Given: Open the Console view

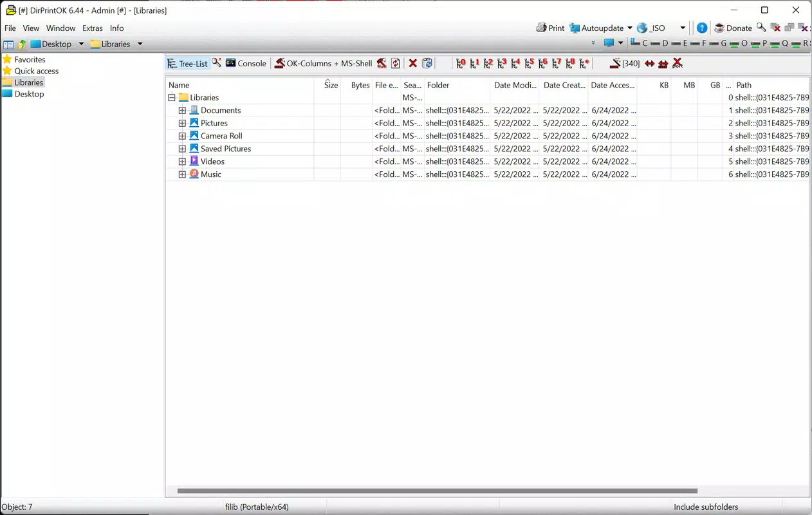Looking at the screenshot, I should coord(246,63).
